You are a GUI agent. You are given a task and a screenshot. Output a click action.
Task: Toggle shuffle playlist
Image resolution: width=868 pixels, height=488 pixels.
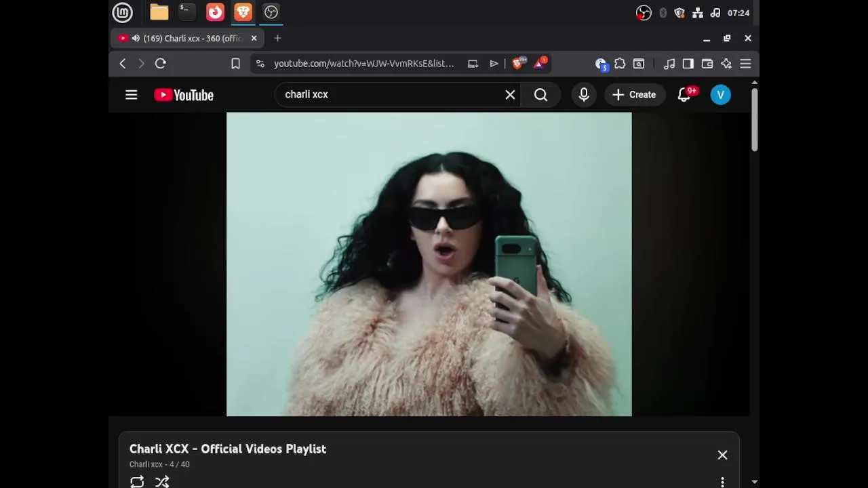tap(162, 482)
